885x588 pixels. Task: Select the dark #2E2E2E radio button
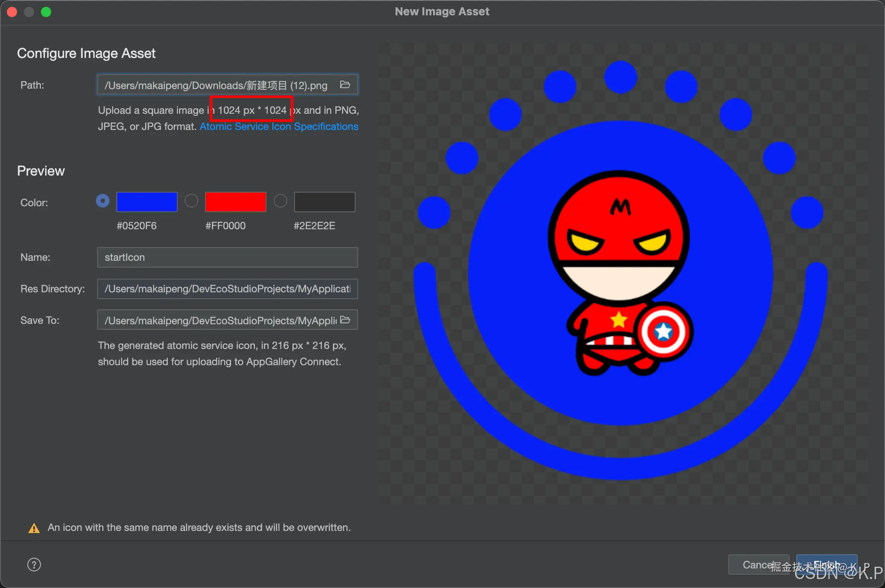280,201
